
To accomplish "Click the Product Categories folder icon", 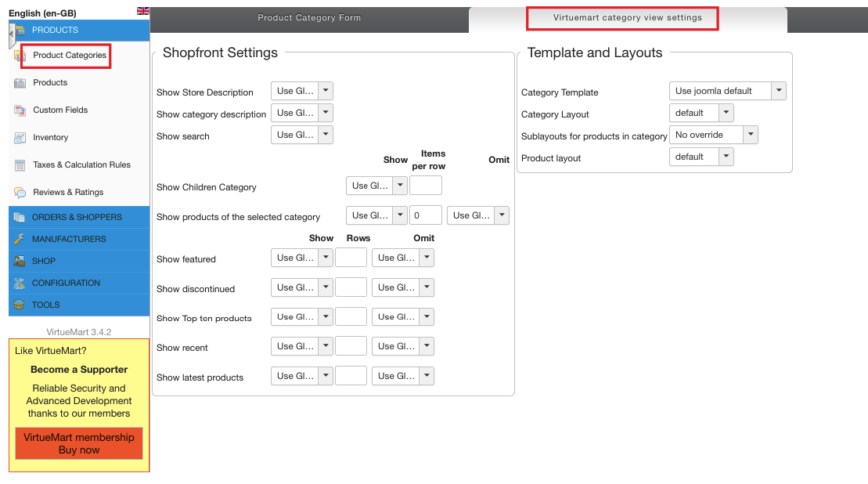I will tap(19, 56).
